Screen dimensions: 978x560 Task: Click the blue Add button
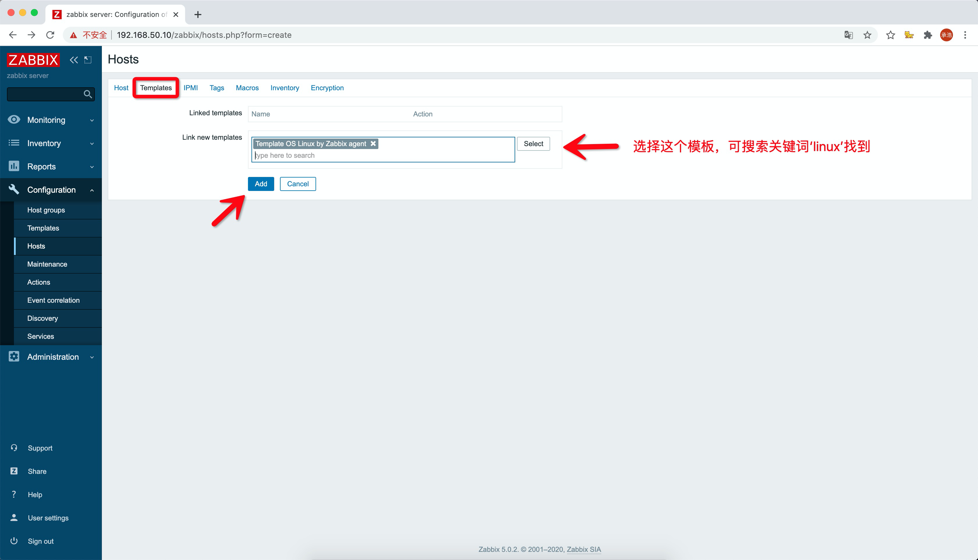coord(261,184)
